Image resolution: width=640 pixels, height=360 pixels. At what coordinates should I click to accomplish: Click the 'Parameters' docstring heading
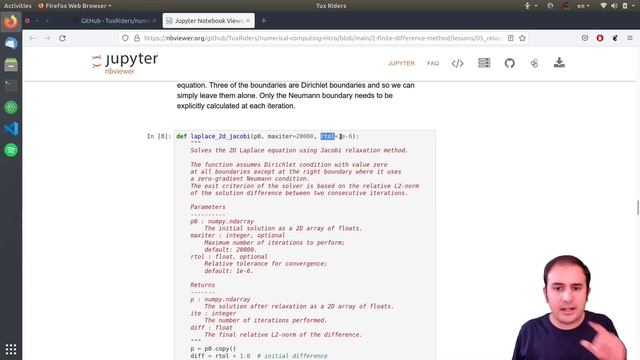(208, 207)
